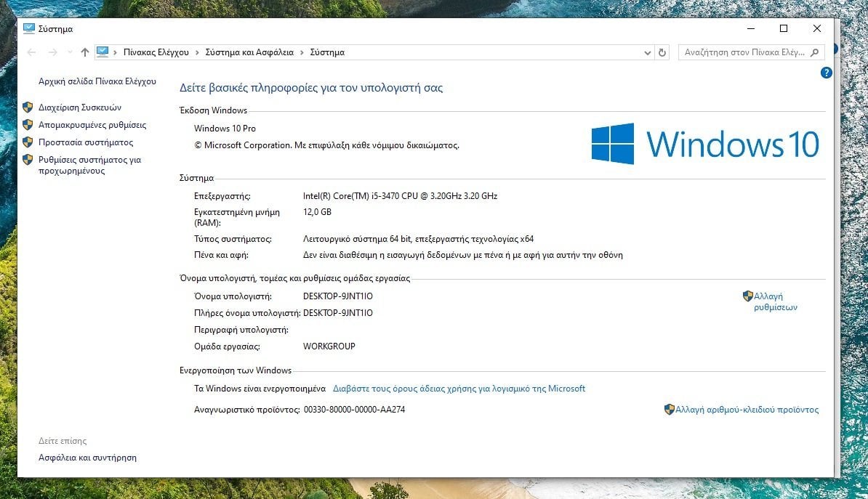Click the Intel Core i5-3470 processor value
This screenshot has width=868, height=499.
(x=401, y=196)
